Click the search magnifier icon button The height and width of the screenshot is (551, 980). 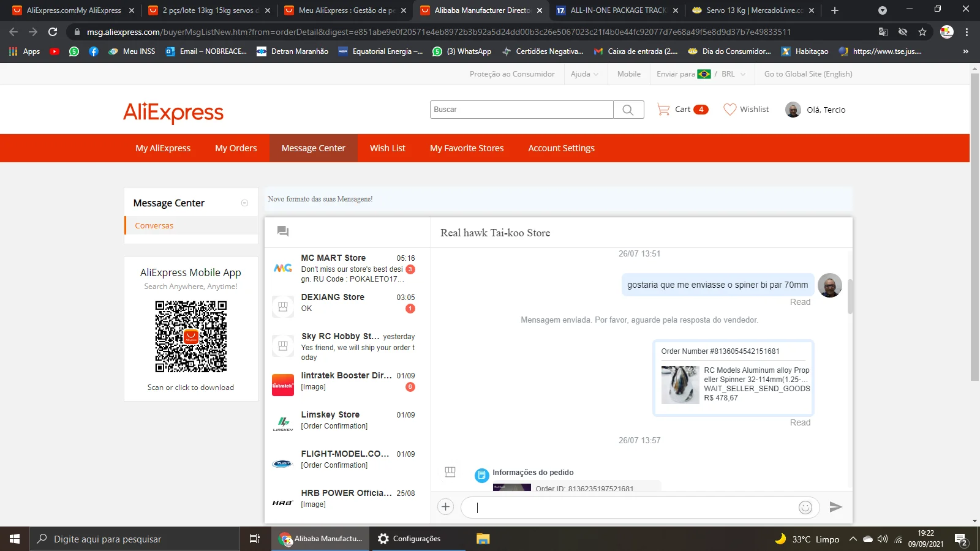click(628, 110)
